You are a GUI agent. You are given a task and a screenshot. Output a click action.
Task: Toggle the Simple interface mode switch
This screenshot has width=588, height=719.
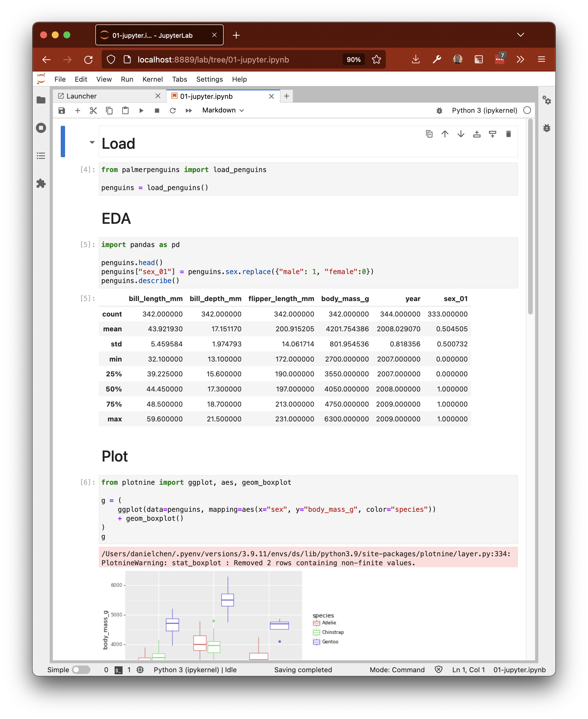(81, 670)
